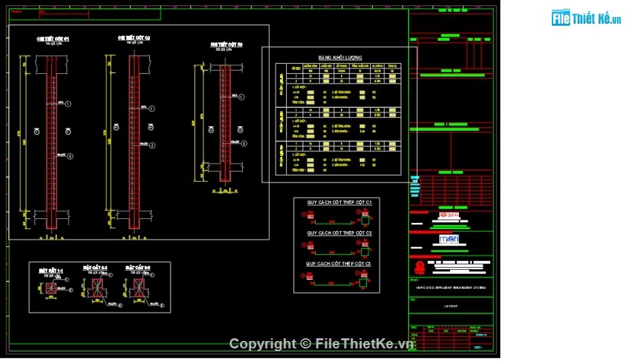Viewport: 644px width, 362px height.
Task: Click the QUY CÁCH CỐT THÉP CỘT C1 heading
Action: (339, 203)
